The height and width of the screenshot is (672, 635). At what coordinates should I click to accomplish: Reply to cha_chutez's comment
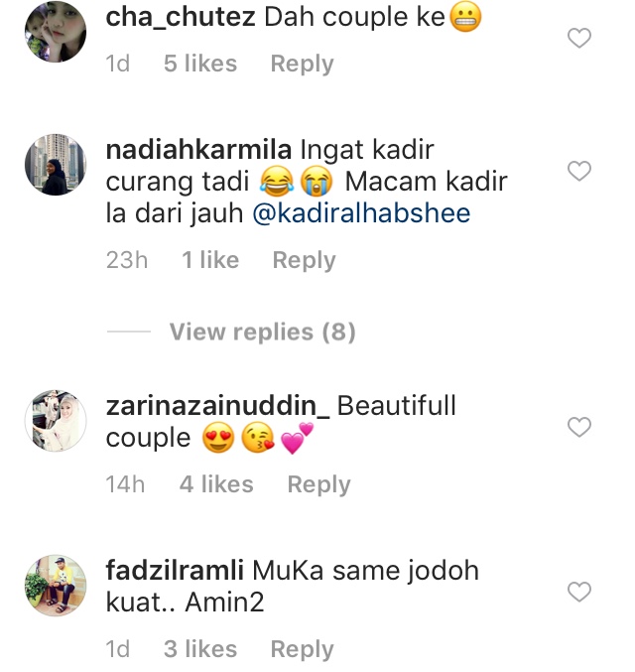[x=302, y=64]
